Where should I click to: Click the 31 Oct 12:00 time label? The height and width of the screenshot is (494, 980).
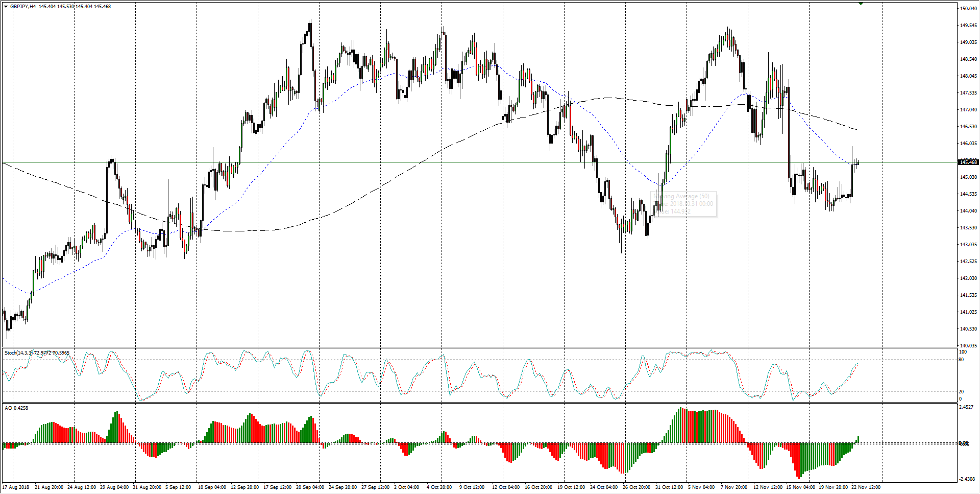[x=669, y=487]
